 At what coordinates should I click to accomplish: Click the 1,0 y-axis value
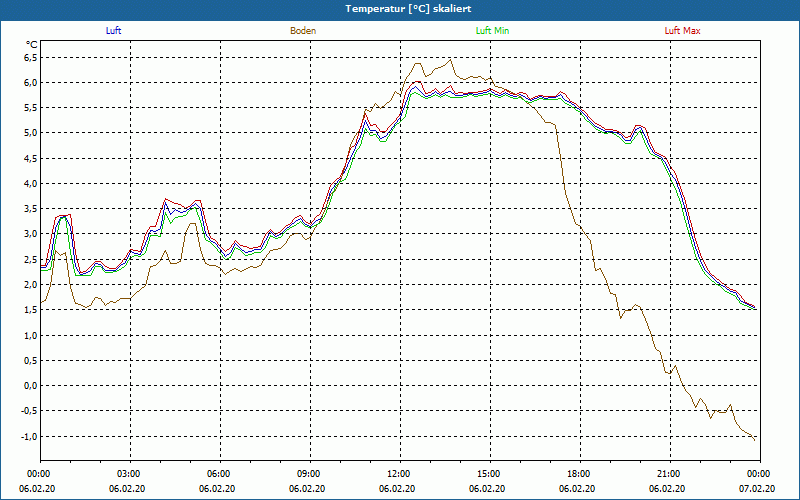[31, 335]
